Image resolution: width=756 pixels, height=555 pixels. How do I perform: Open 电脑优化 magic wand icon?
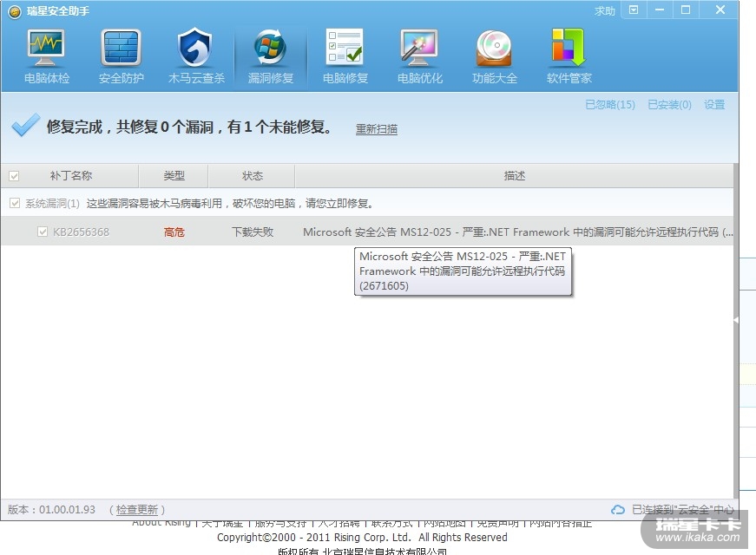[x=419, y=47]
